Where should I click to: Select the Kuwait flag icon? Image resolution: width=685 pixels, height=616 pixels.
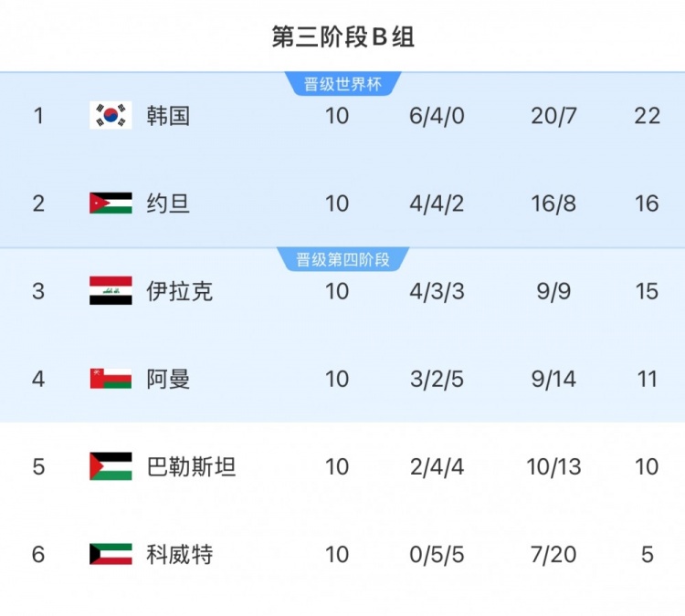pyautogui.click(x=111, y=554)
